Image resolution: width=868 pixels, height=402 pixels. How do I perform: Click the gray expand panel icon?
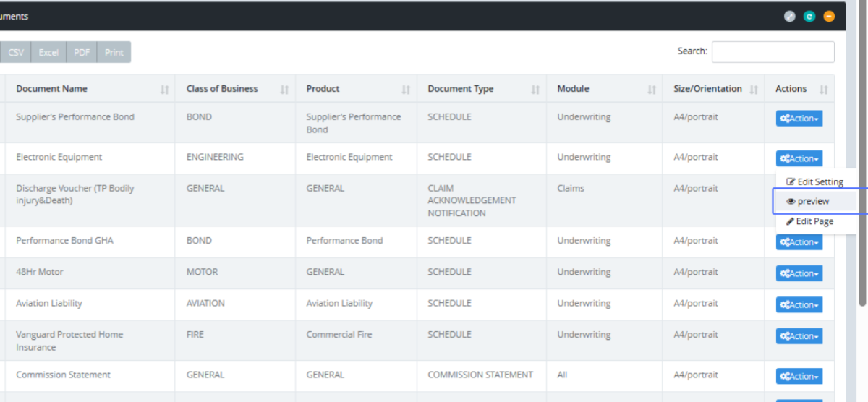[790, 16]
